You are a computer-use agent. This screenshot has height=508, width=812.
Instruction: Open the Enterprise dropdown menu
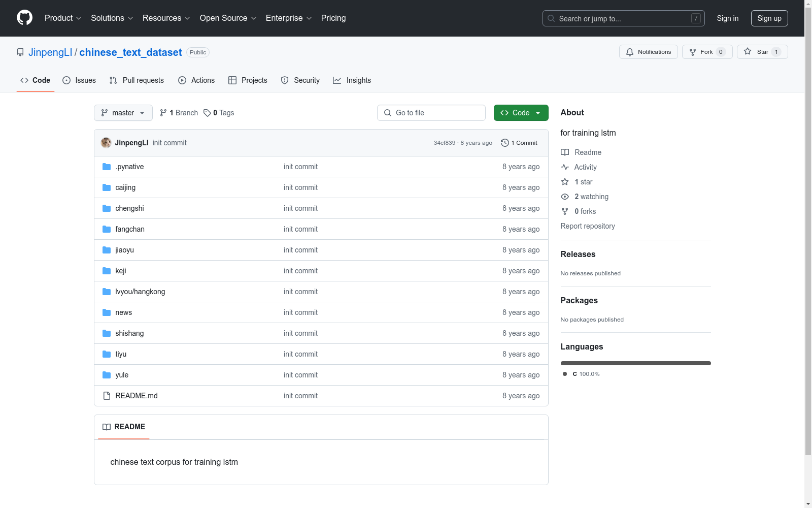tap(289, 18)
